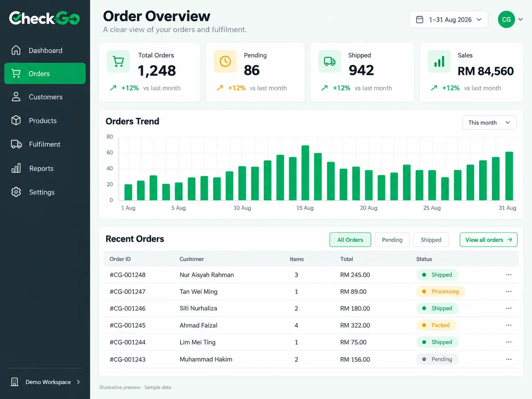Image resolution: width=532 pixels, height=399 pixels.
Task: Open Reports in the sidebar
Action: click(45, 168)
